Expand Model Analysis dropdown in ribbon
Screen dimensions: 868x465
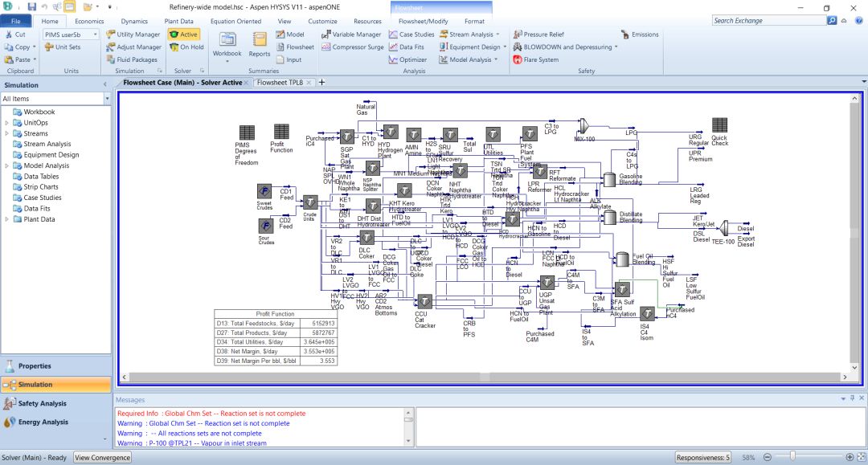pyautogui.click(x=496, y=59)
